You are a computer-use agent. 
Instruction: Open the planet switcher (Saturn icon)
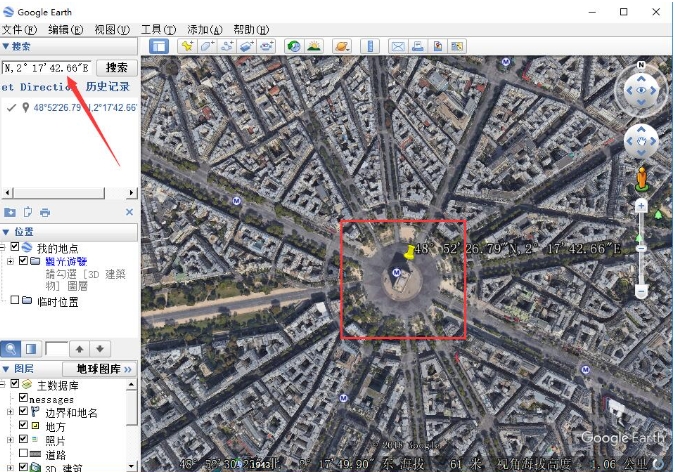click(x=342, y=46)
